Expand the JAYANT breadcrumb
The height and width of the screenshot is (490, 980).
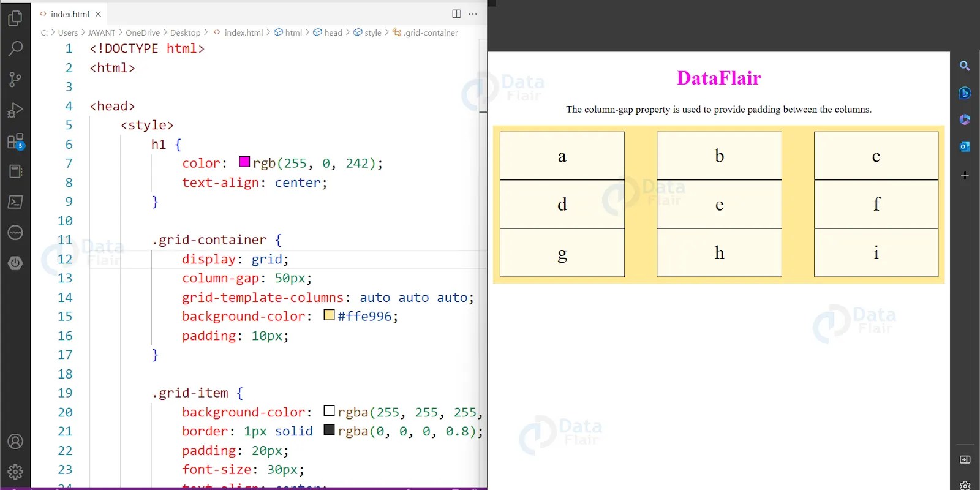(x=102, y=32)
